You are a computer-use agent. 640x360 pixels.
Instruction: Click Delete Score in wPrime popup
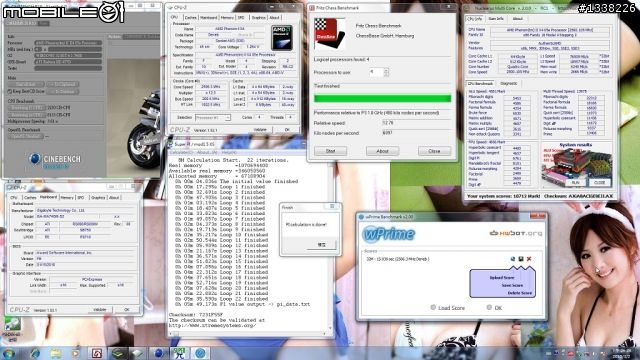click(520, 293)
